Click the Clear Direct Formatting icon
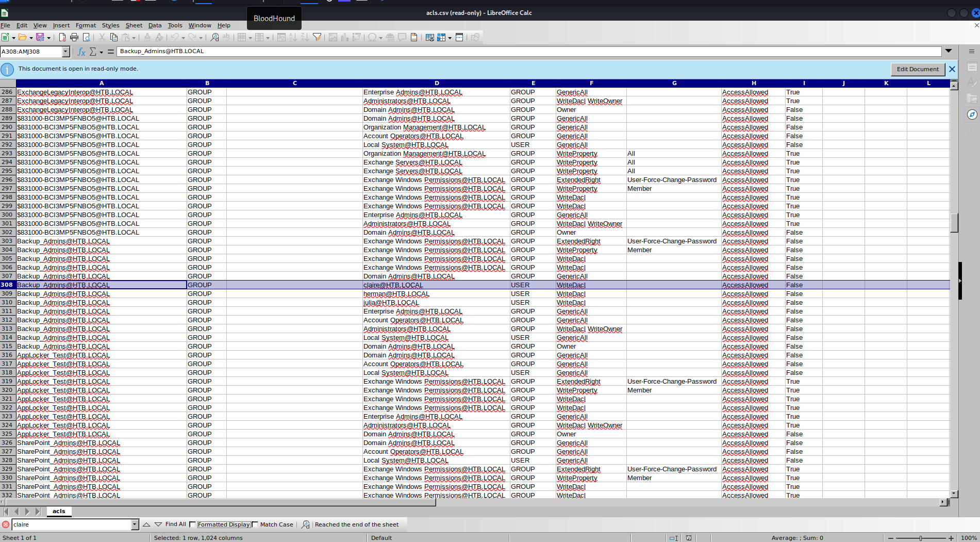 pos(159,37)
